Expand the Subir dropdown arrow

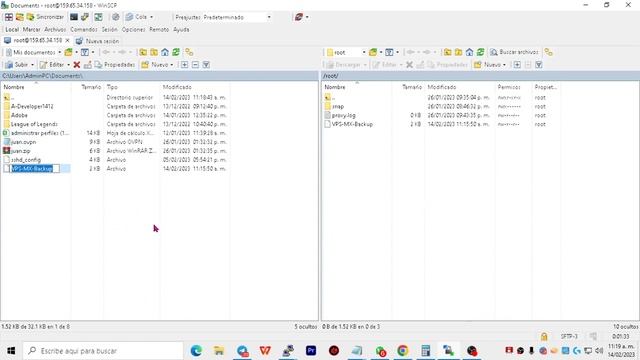32,64
